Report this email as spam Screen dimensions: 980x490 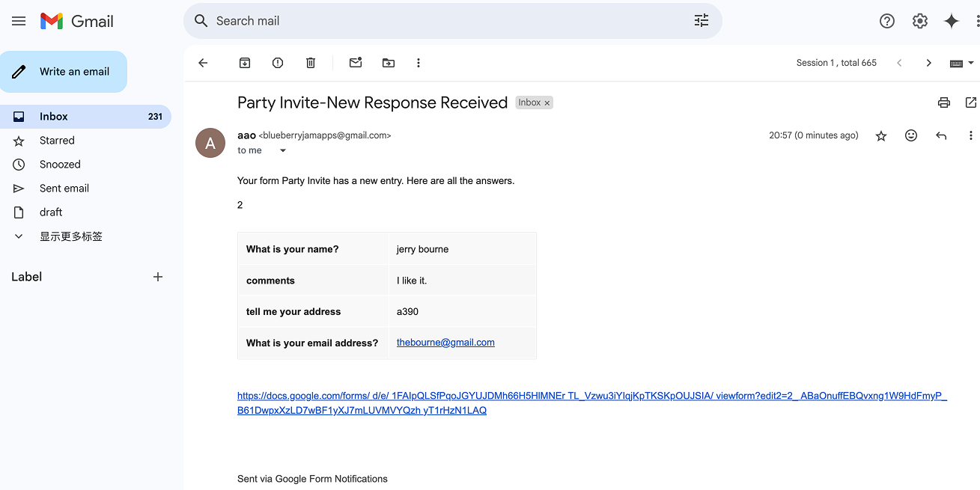277,63
